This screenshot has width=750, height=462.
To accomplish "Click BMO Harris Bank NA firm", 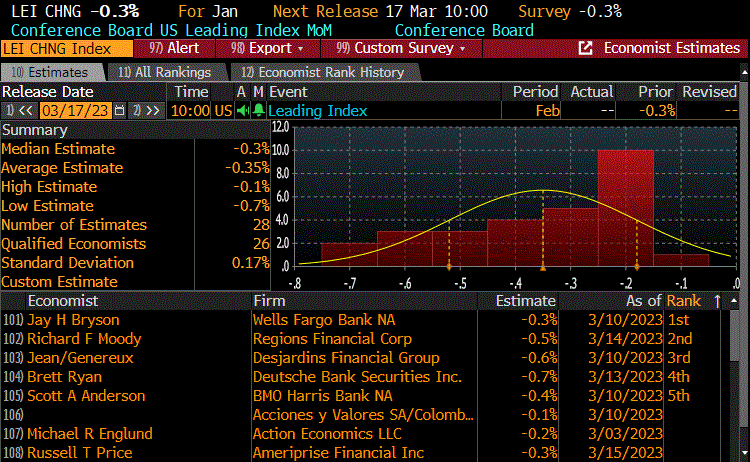I will click(323, 396).
